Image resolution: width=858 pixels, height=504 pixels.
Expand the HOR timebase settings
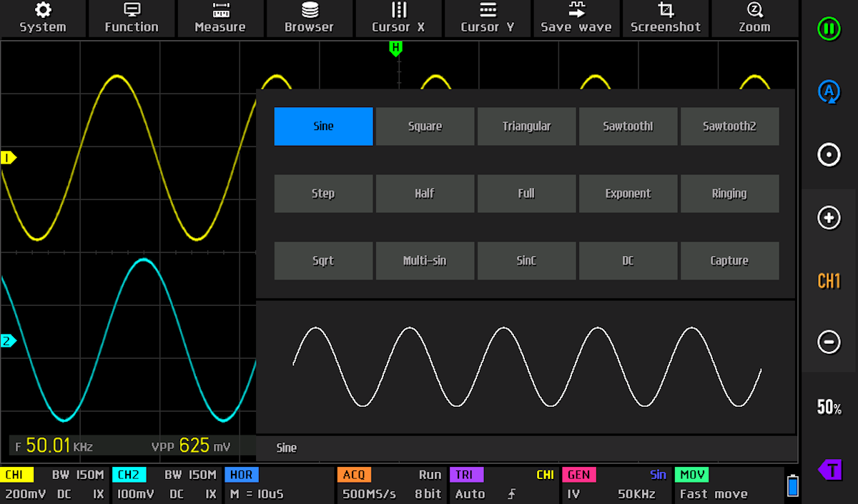click(279, 485)
